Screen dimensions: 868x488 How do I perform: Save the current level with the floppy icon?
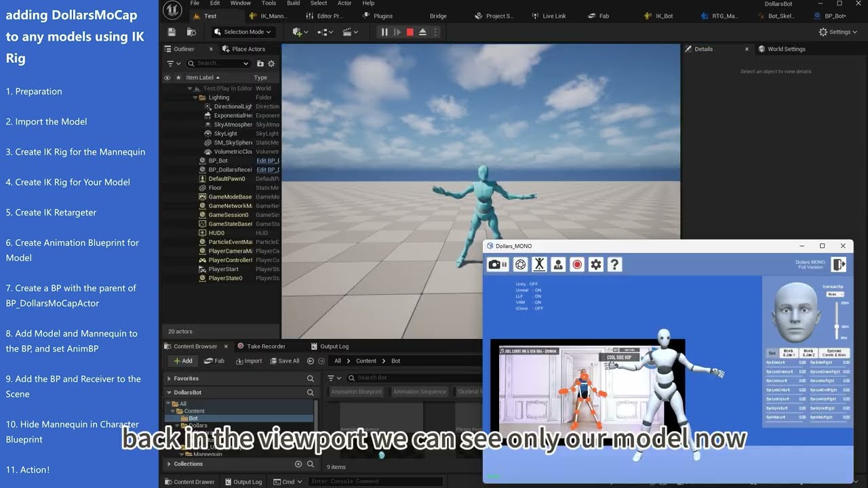tap(172, 32)
